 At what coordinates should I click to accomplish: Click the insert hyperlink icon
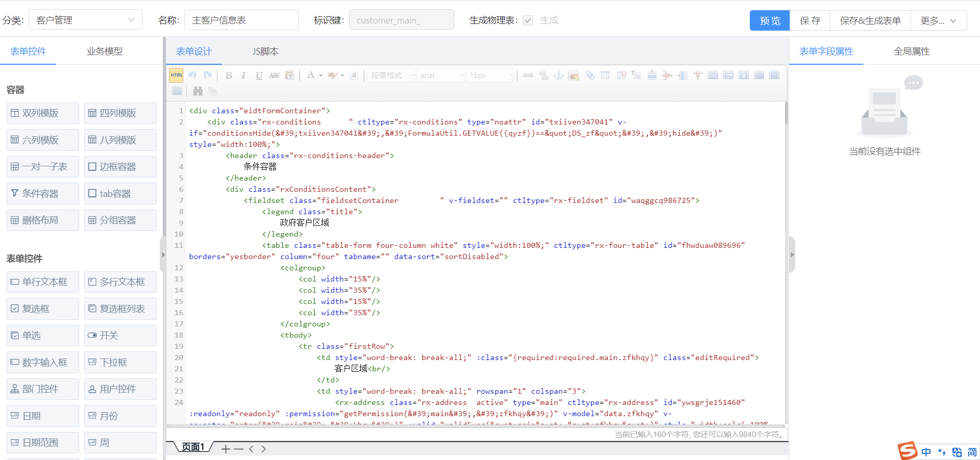528,75
